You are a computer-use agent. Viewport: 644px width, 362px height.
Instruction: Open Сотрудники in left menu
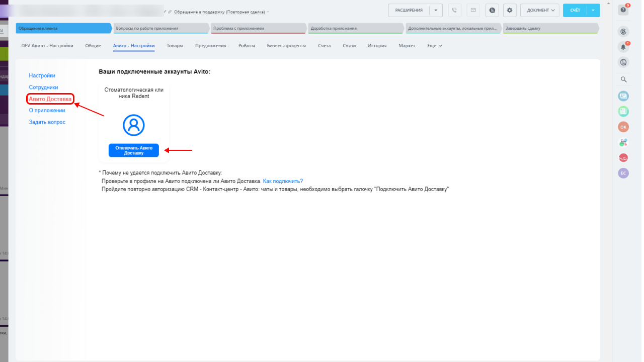[x=43, y=87]
